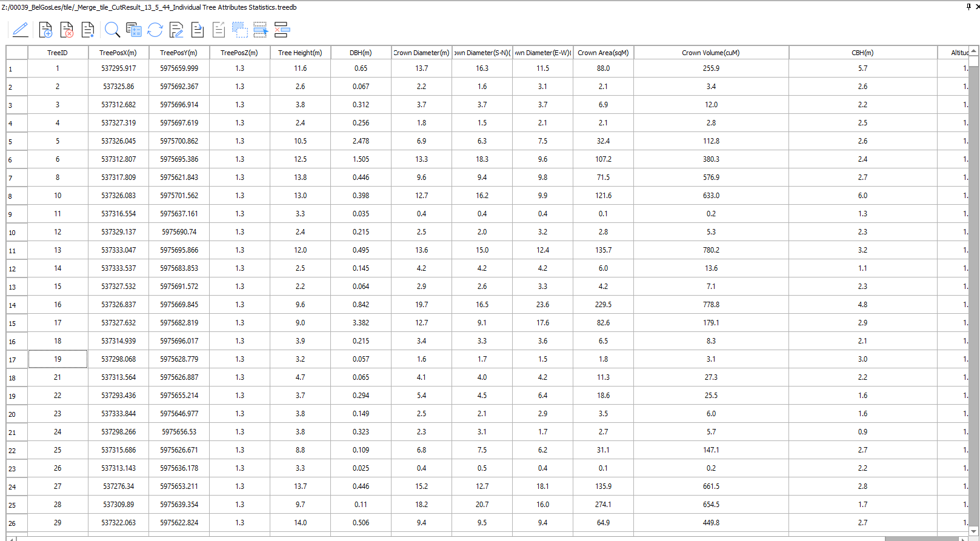Click the vertical scrollbar up arrow
This screenshot has width=980, height=541.
click(x=973, y=51)
